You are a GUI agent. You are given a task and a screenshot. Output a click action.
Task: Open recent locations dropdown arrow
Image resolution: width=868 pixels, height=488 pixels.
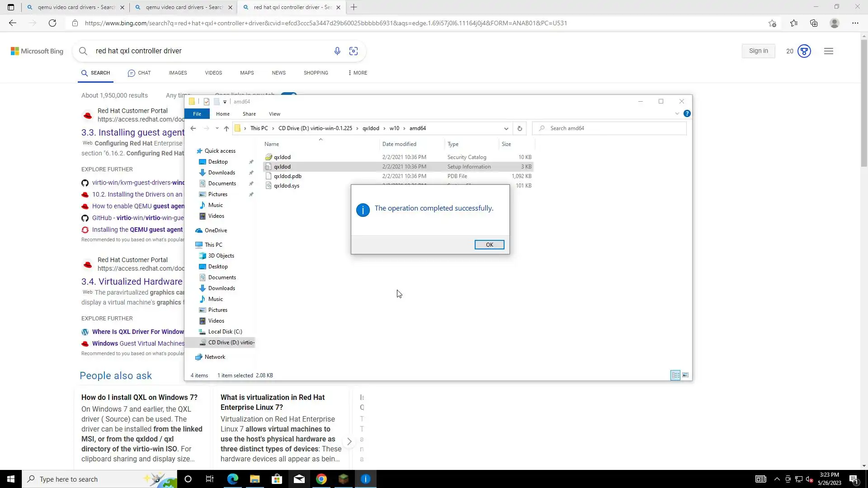click(217, 128)
